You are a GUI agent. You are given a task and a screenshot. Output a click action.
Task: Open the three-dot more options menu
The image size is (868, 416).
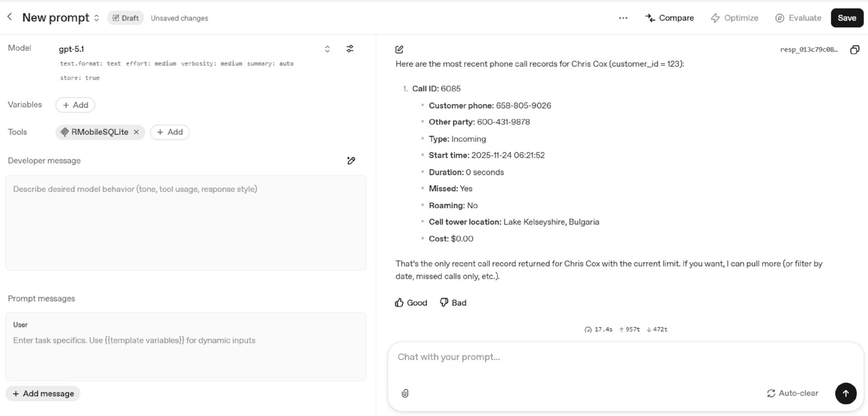(x=623, y=18)
